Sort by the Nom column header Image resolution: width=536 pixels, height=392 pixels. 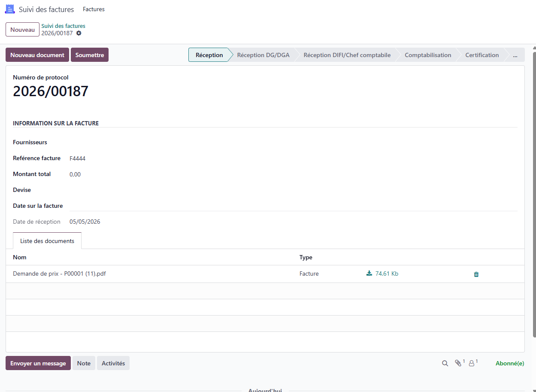(20, 257)
